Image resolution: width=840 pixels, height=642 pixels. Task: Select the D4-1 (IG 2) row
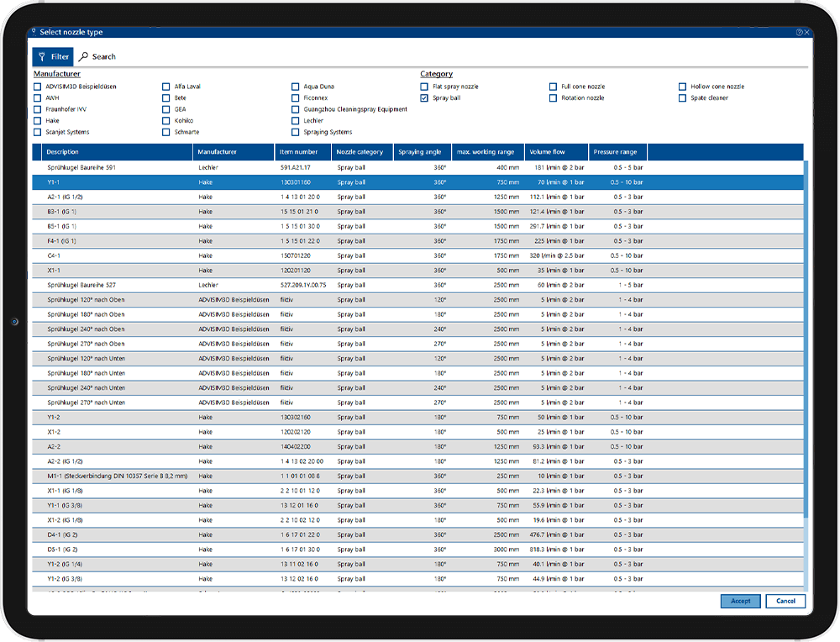[x=417, y=535]
